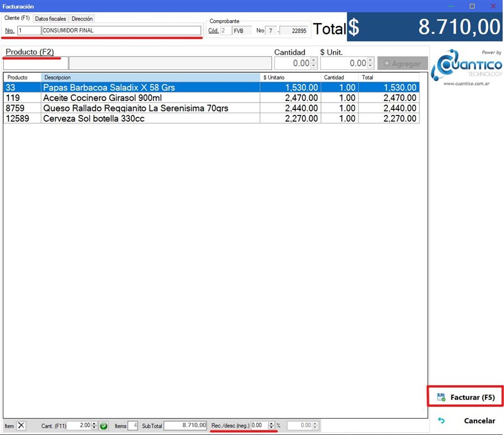Click the grayed Agregar button

(403, 63)
